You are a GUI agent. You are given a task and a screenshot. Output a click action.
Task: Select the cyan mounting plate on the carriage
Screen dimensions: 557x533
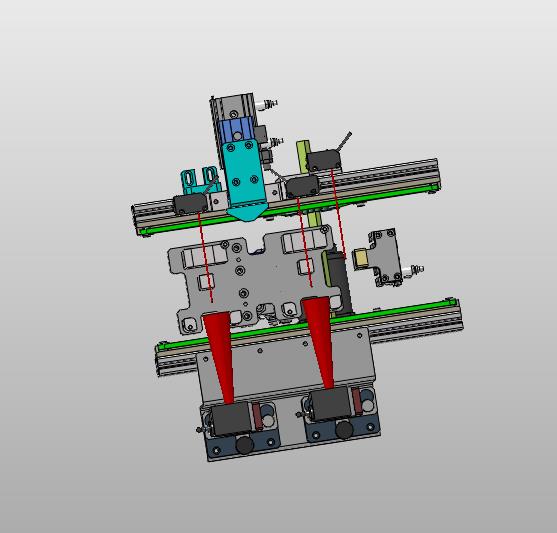(x=244, y=179)
